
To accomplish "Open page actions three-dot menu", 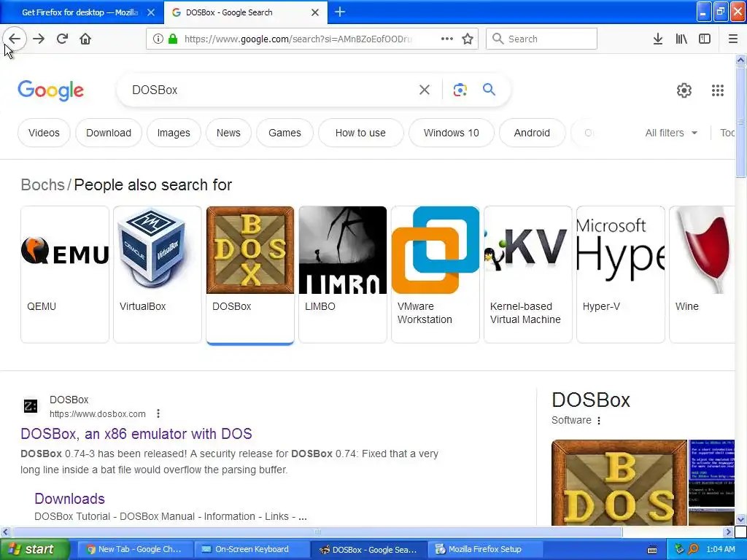I will tap(447, 39).
